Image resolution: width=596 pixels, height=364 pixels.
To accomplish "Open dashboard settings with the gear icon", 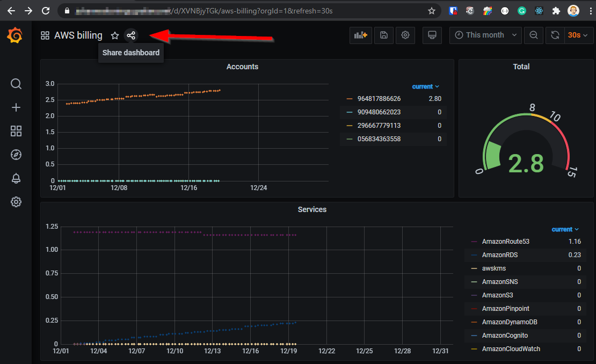I will tap(405, 35).
